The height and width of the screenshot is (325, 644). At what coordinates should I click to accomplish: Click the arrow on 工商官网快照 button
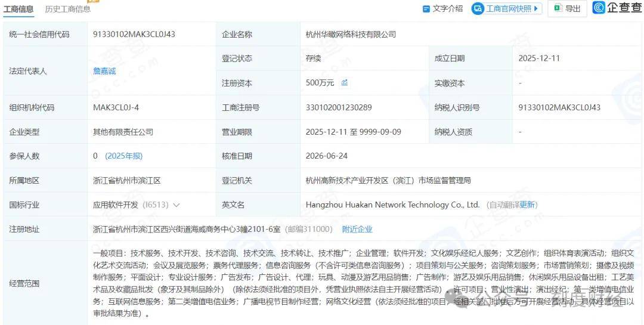coord(535,8)
